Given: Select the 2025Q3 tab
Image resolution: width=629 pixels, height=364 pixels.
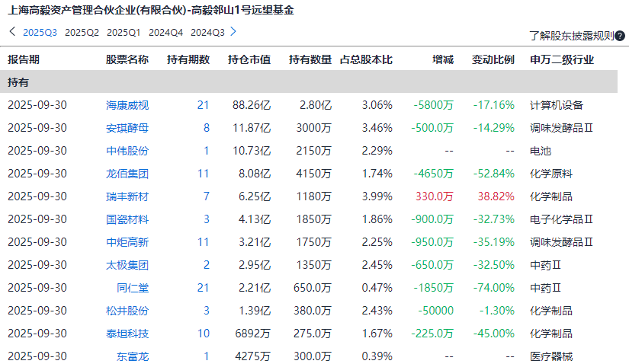Looking at the screenshot, I should click(x=40, y=33).
